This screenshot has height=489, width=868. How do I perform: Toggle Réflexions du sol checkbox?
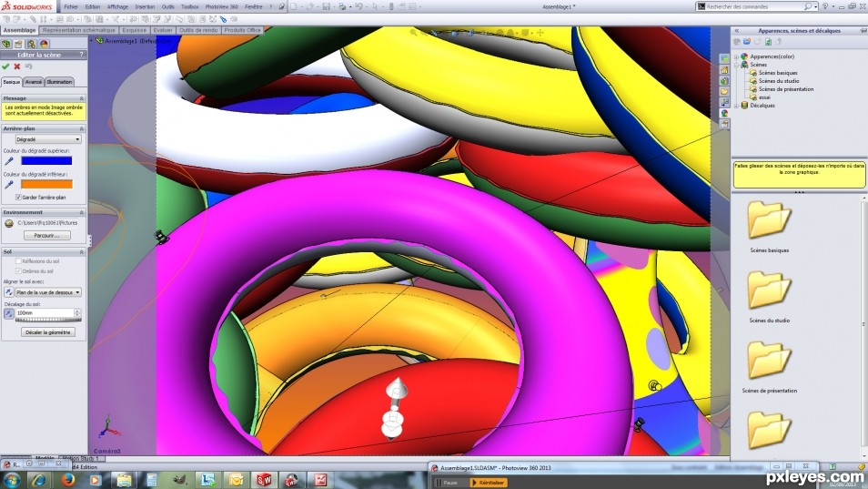[18, 260]
